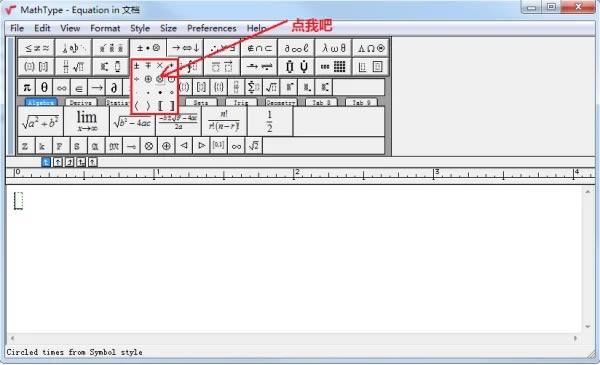Select the plus-minus symbol in popup
The height and width of the screenshot is (365, 600).
[x=137, y=66]
